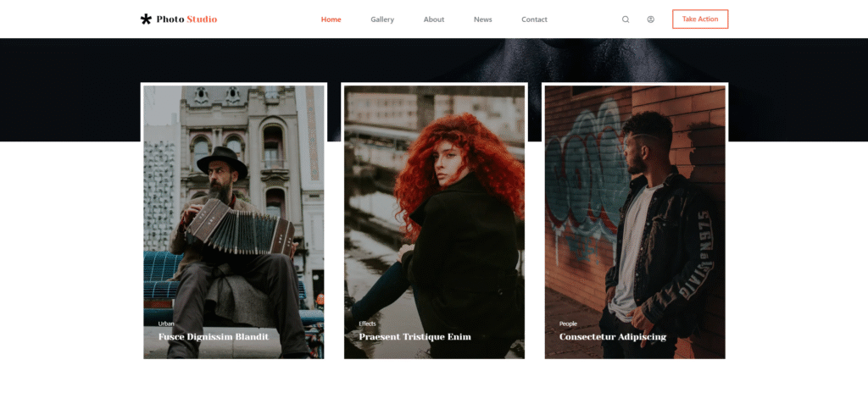Open the search magnifier icon
This screenshot has height=415, width=868.
point(626,19)
